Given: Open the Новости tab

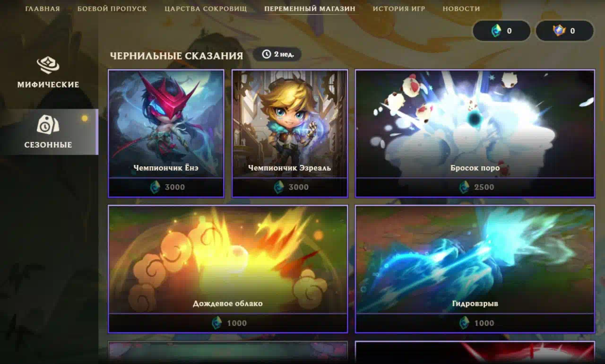Looking at the screenshot, I should (461, 9).
